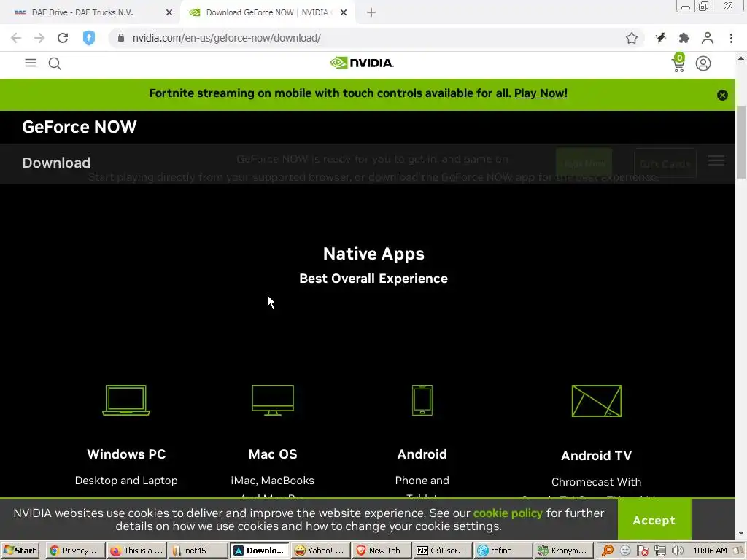
Task: Close the DAF Drive tab
Action: point(169,12)
